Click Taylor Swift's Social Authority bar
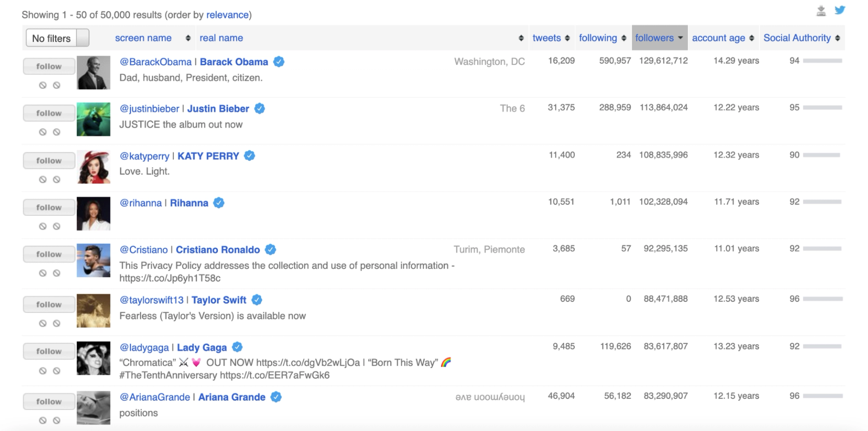 [822, 299]
